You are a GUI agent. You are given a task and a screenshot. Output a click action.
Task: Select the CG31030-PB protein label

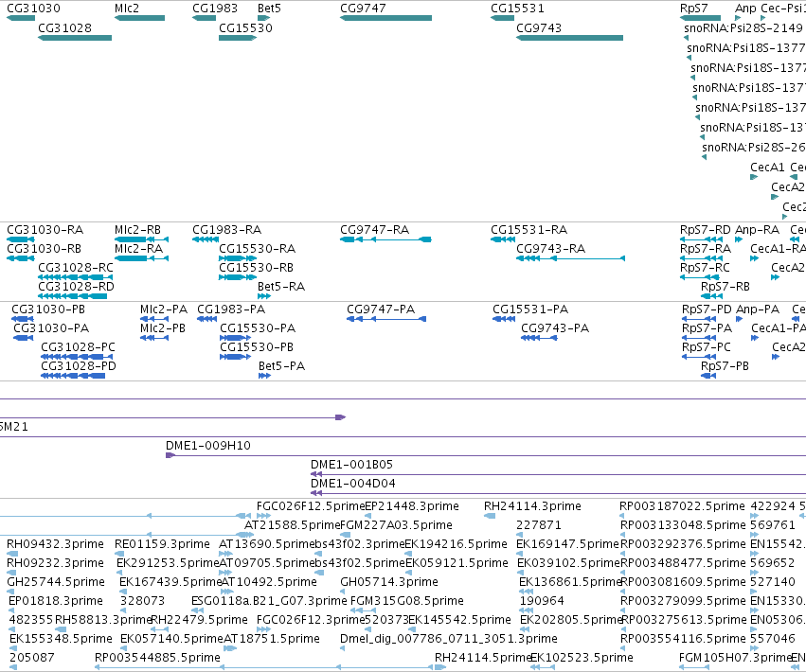point(48,309)
